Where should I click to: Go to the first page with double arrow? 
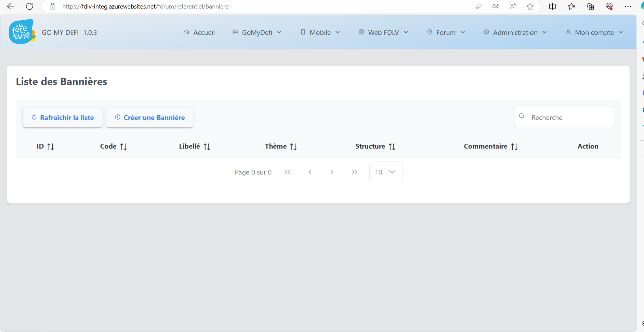pyautogui.click(x=287, y=172)
